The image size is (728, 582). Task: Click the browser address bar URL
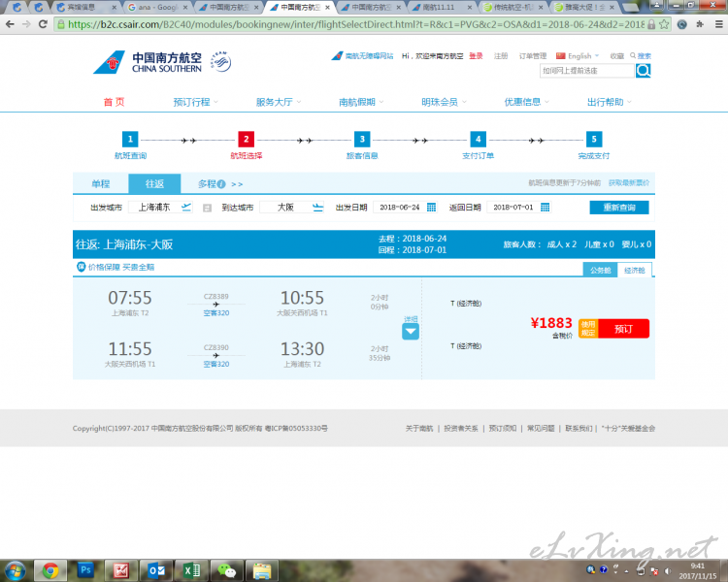(x=355, y=24)
